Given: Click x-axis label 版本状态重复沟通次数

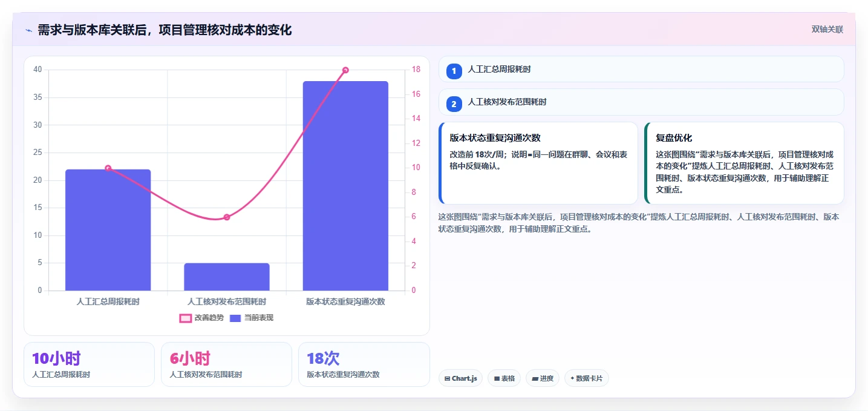Looking at the screenshot, I should [345, 301].
